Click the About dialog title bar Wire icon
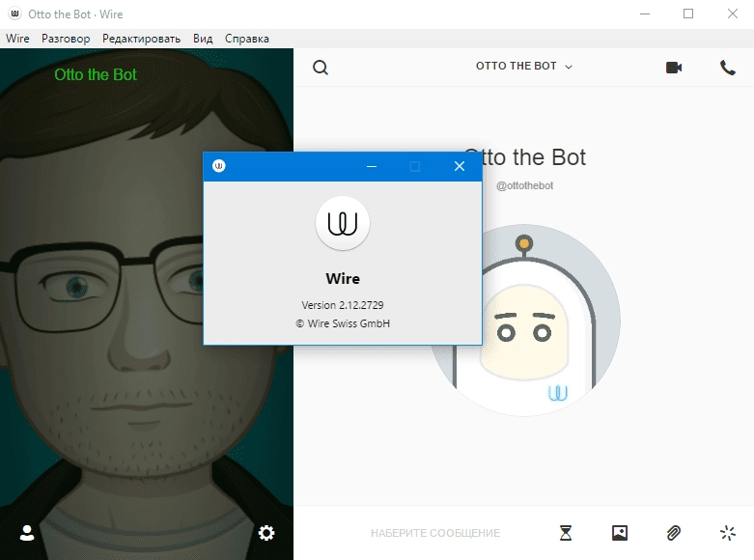The width and height of the screenshot is (754, 560). tap(219, 166)
